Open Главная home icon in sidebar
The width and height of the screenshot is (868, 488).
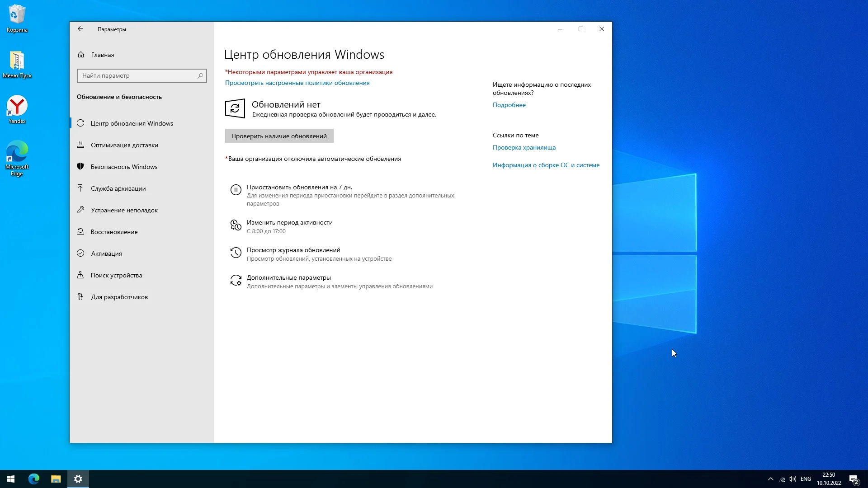pyautogui.click(x=81, y=55)
